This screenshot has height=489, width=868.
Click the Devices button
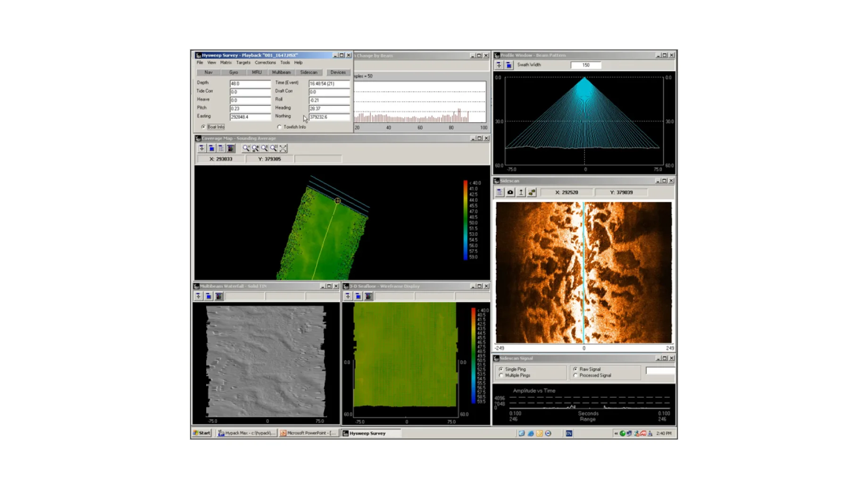coord(338,73)
